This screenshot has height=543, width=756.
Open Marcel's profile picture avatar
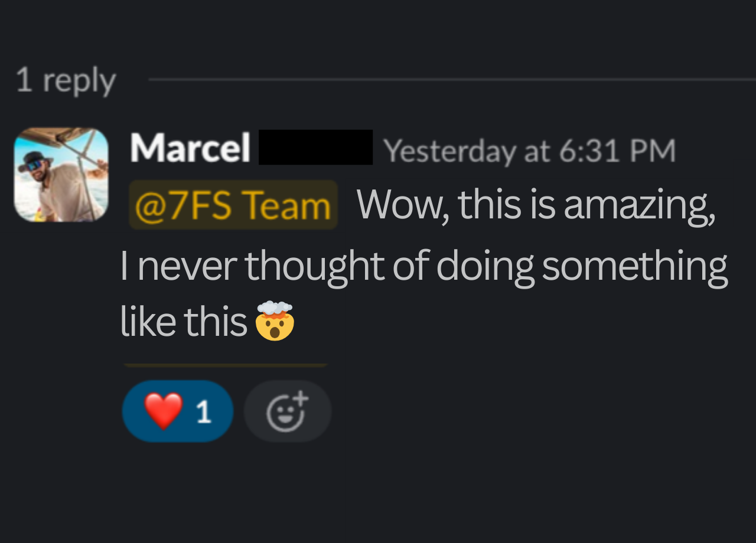[61, 175]
